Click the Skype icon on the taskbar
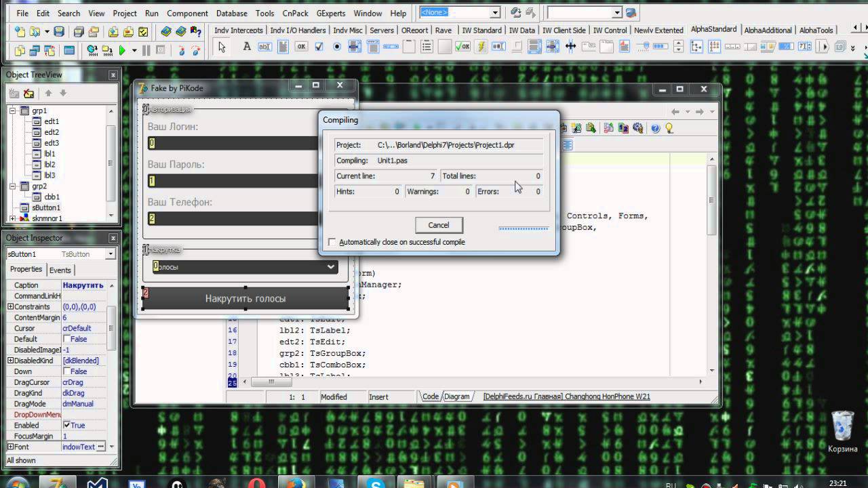Screen dimensions: 868x488 pyautogui.click(x=375, y=483)
